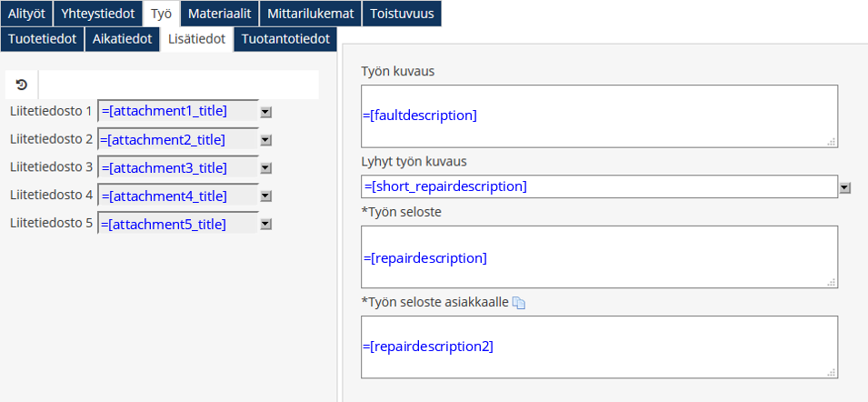Select the Materiaalit tab
Viewport: 868px width, 402px height.
pos(219,14)
